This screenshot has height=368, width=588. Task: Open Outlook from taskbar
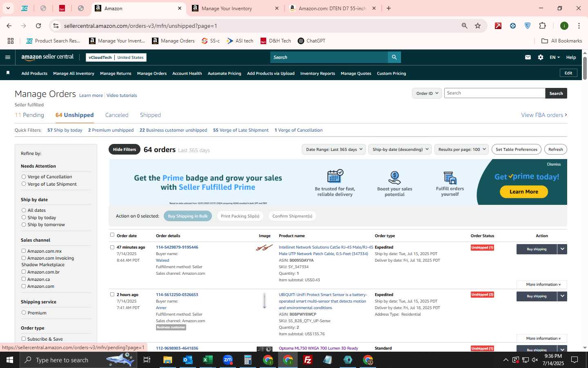[187, 360]
